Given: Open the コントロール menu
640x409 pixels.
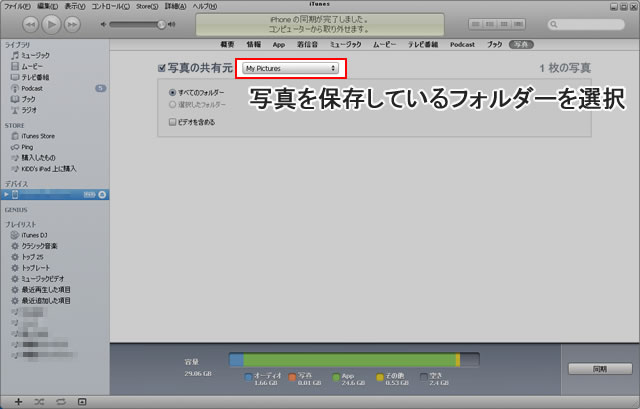Looking at the screenshot, I should point(110,7).
